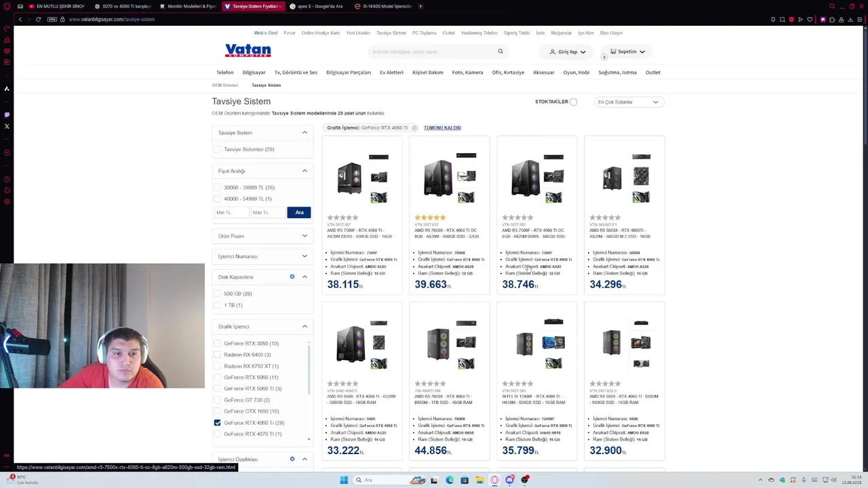Click the Opera GX logo icon
The image size is (868, 488).
coord(7,6)
